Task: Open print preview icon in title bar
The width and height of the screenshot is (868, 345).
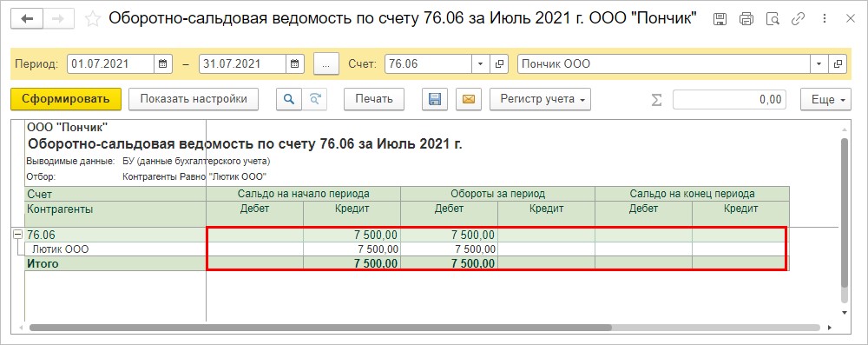Action: [x=773, y=19]
